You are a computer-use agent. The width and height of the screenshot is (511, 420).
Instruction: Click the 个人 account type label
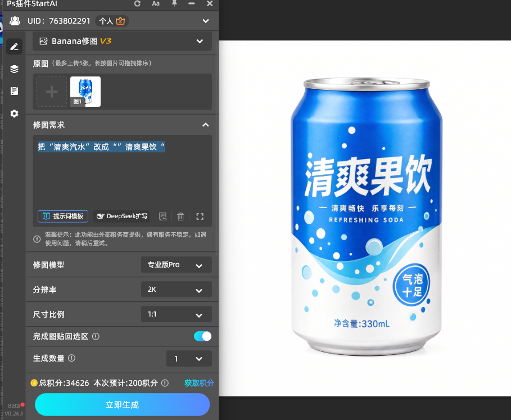coord(106,21)
